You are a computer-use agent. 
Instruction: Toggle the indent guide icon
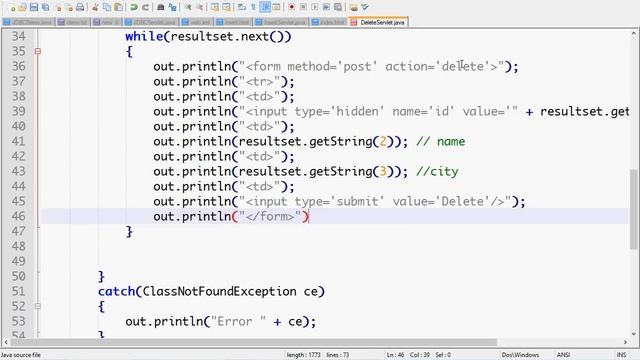tap(265, 7)
